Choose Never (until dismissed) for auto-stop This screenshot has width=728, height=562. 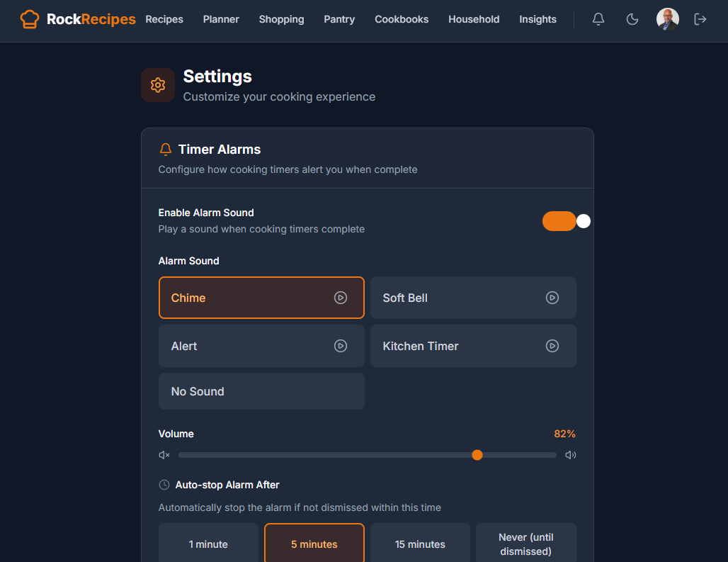click(x=525, y=544)
